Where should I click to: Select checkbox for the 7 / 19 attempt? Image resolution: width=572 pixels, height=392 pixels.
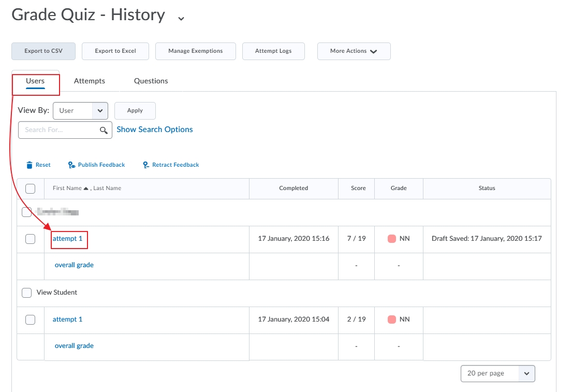pos(30,239)
